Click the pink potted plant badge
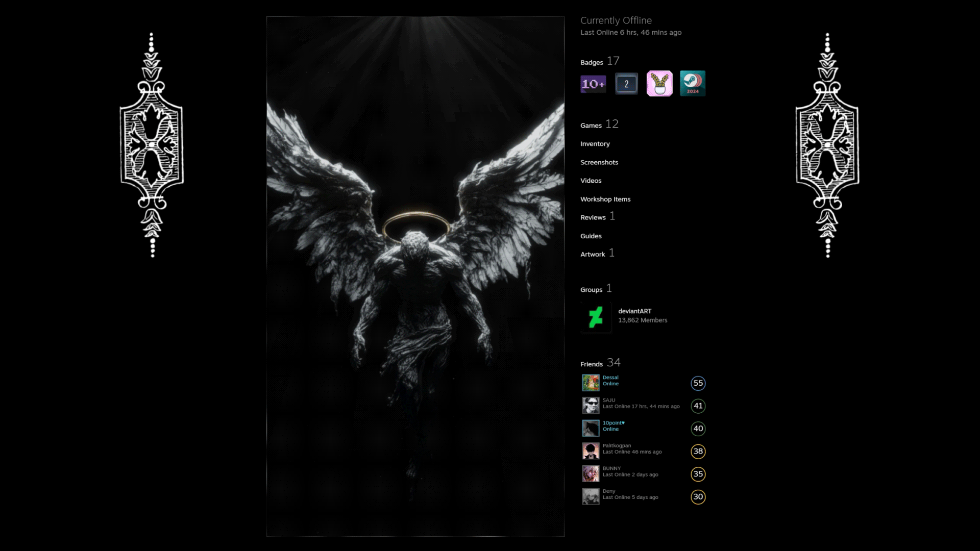The width and height of the screenshot is (980, 551). pyautogui.click(x=659, y=84)
